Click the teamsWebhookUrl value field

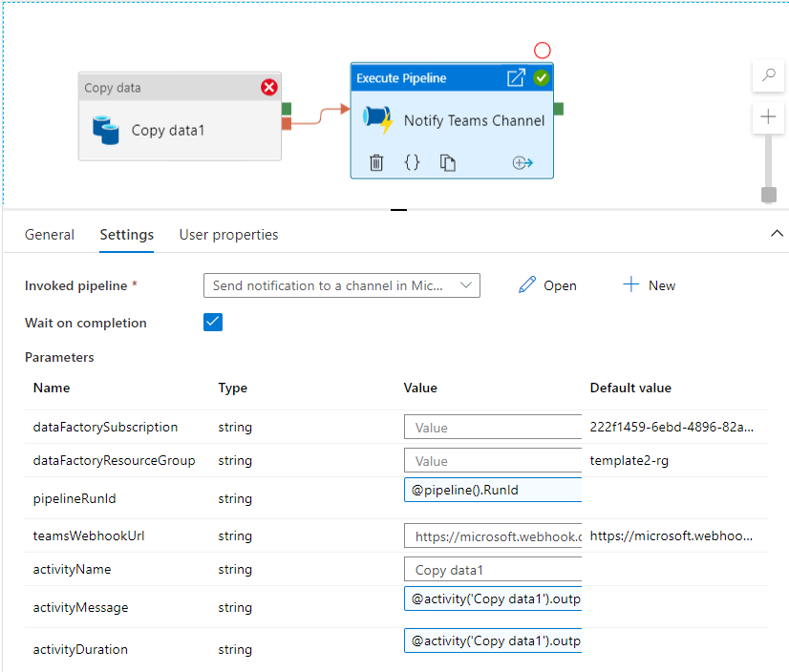pyautogui.click(x=493, y=535)
